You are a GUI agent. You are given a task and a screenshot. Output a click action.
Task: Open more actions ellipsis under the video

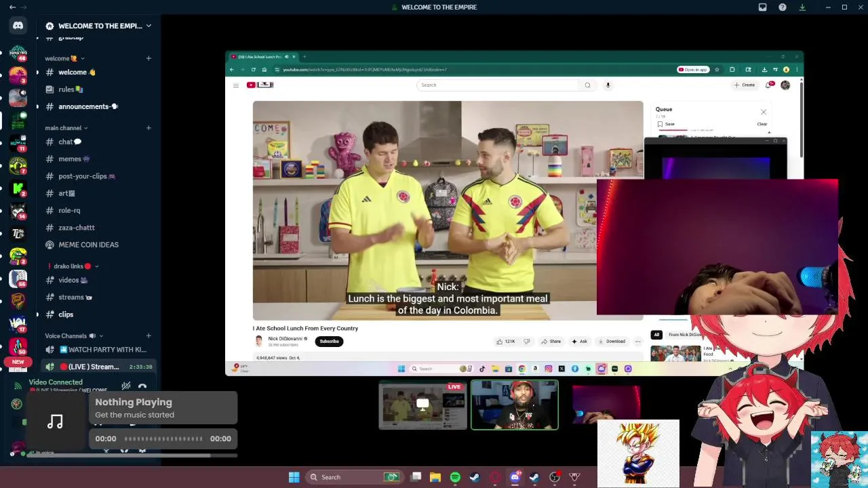click(x=637, y=341)
